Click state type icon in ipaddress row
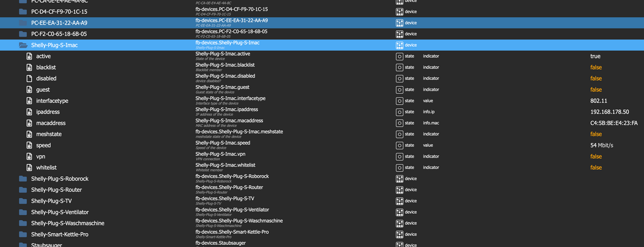The width and height of the screenshot is (644, 247). pos(399,112)
